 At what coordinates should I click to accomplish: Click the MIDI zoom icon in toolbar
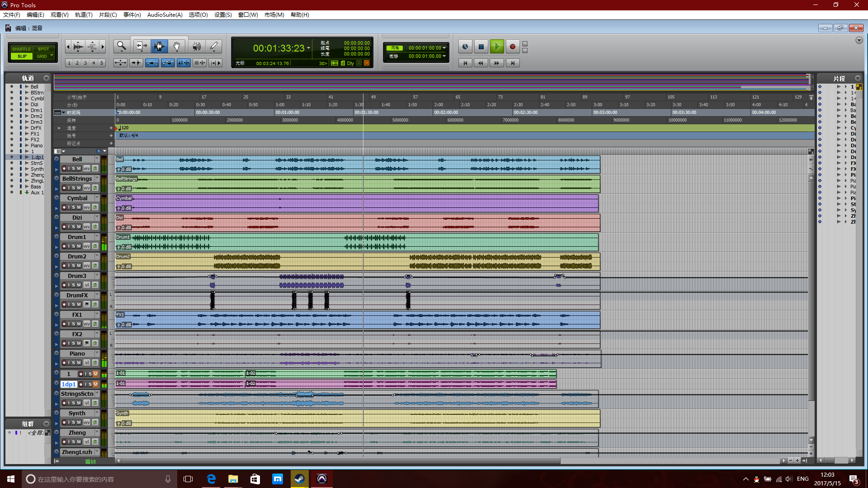pos(92,46)
